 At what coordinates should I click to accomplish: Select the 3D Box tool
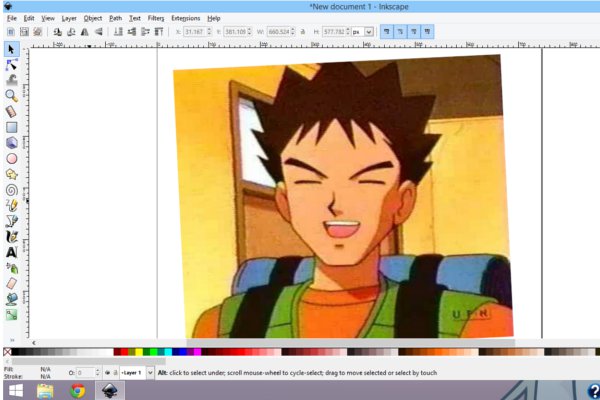pyautogui.click(x=11, y=143)
